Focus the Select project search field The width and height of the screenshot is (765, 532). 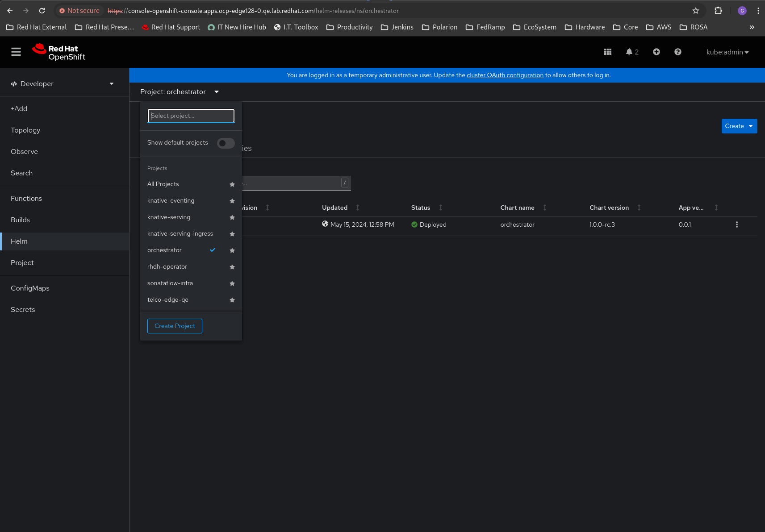coord(191,116)
